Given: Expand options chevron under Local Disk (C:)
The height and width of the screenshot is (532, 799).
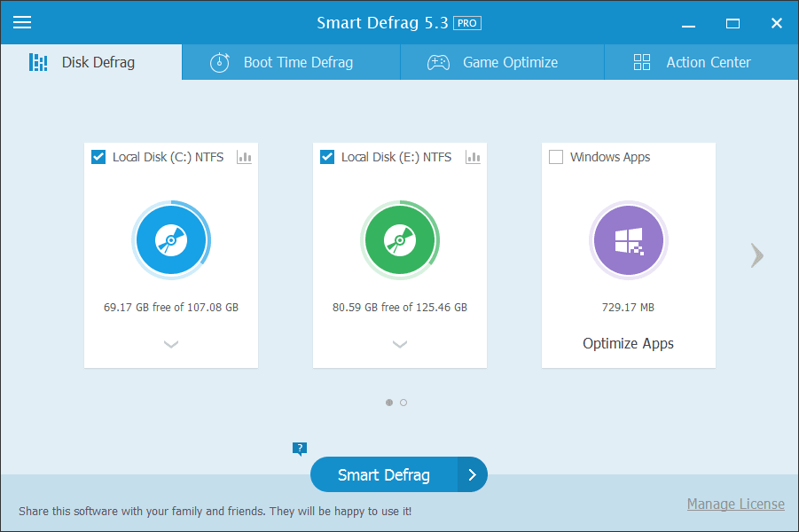Looking at the screenshot, I should [x=171, y=345].
